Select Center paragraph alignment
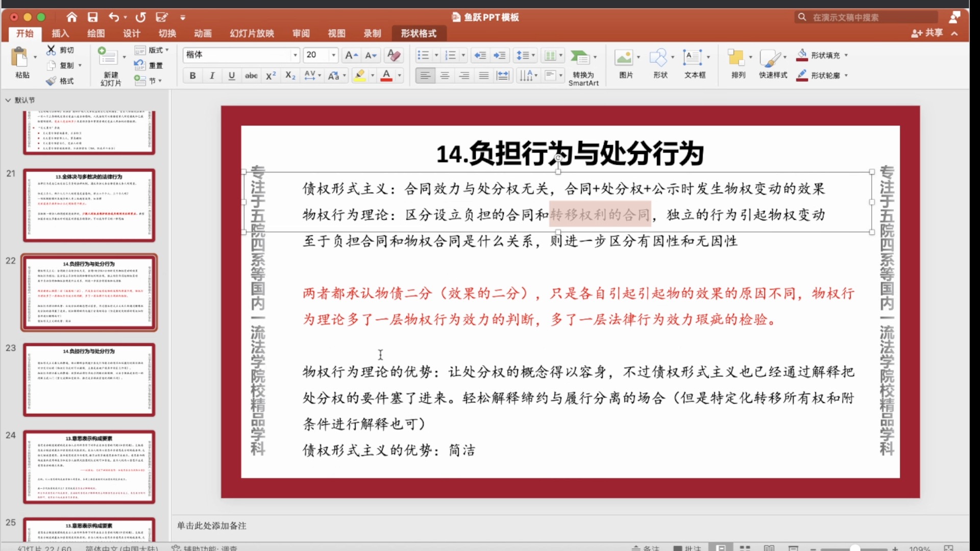 (x=445, y=76)
